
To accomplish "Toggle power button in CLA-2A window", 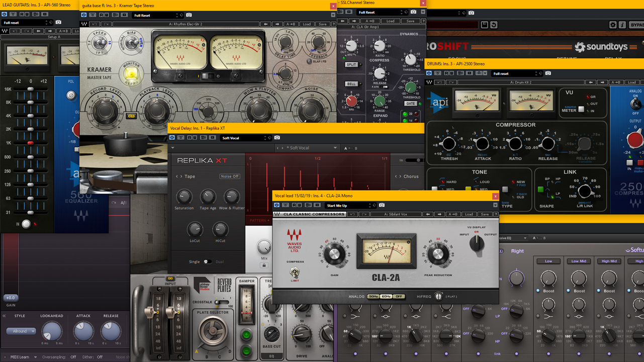I will click(277, 205).
